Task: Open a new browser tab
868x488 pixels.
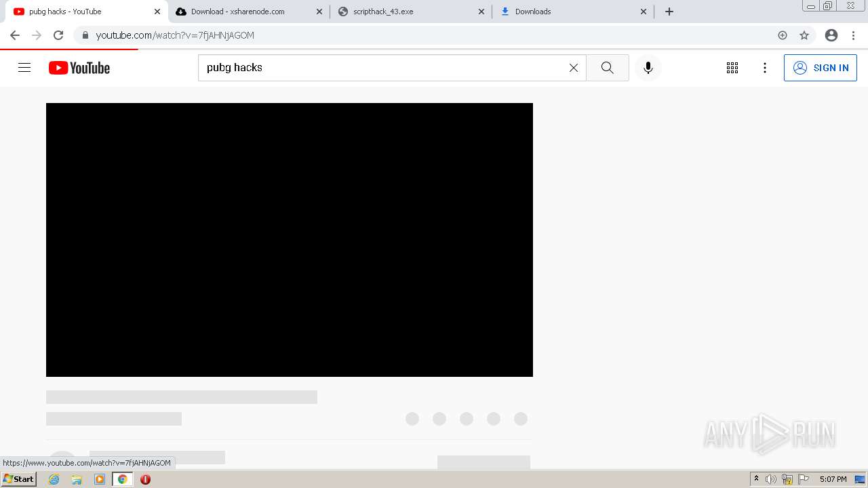Action: (669, 12)
